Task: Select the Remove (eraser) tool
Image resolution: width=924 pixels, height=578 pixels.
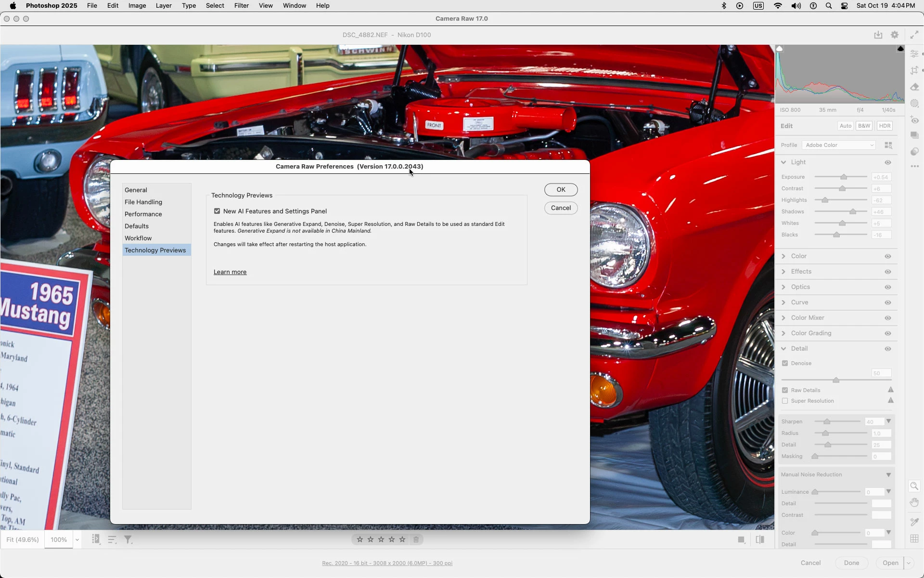Action: 914,87
